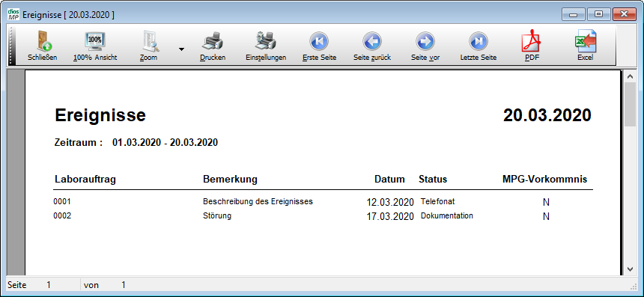The height and width of the screenshot is (297, 644).
Task: Expand the Zoom dropdown arrow
Action: coord(181,49)
